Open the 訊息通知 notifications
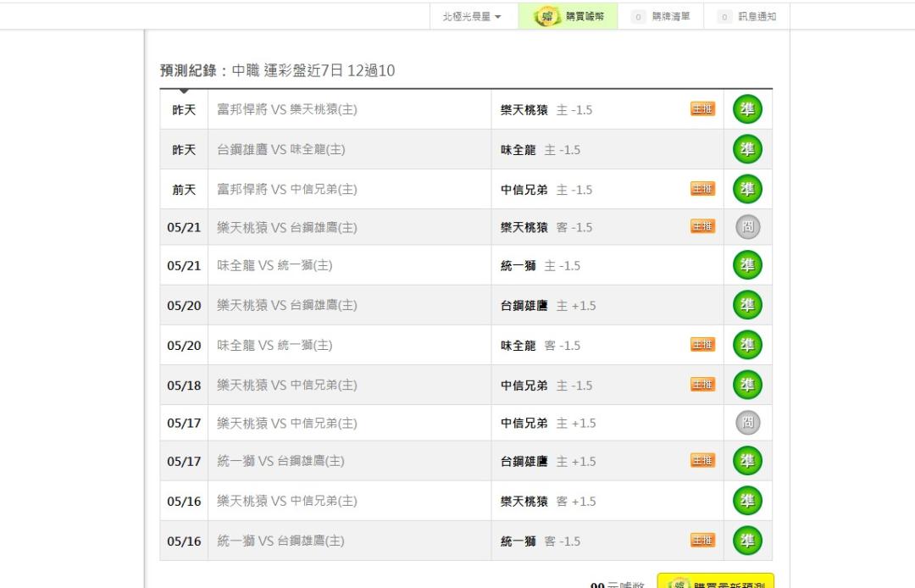 [747, 16]
